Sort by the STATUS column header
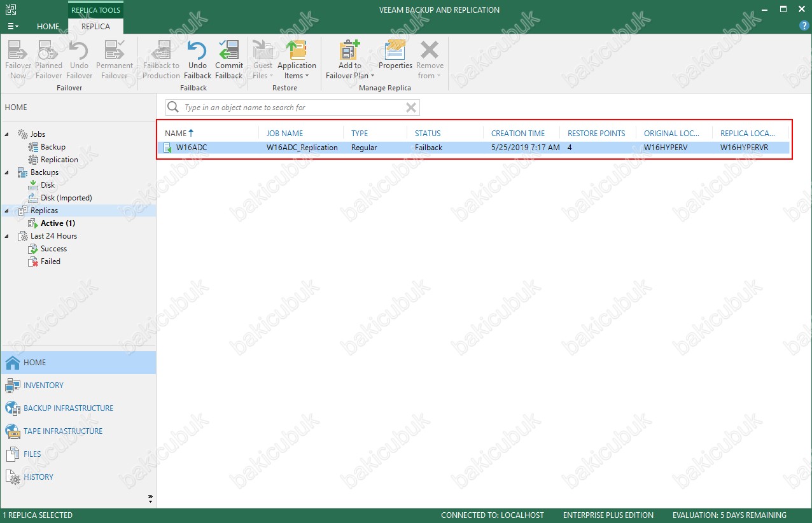This screenshot has height=523, width=812. point(428,134)
